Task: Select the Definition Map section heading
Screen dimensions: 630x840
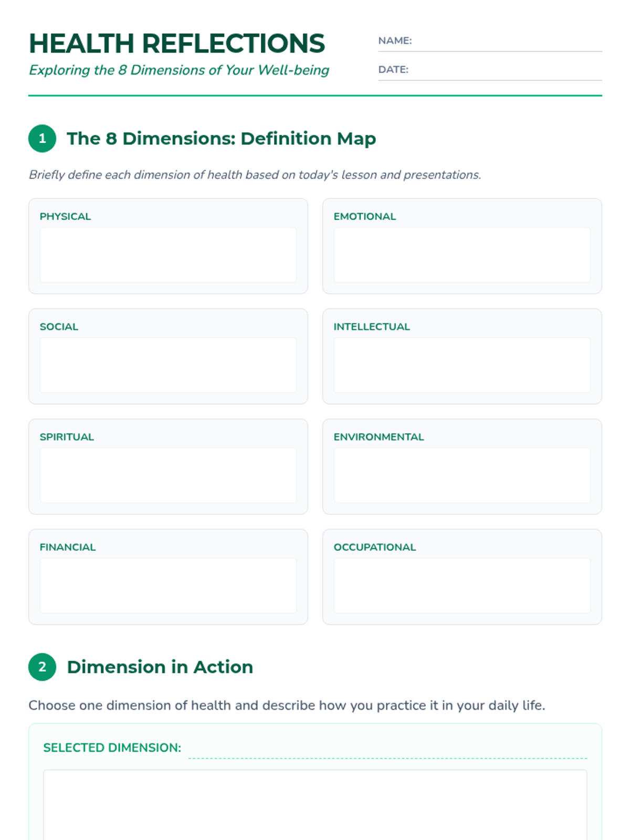Action: coord(221,139)
